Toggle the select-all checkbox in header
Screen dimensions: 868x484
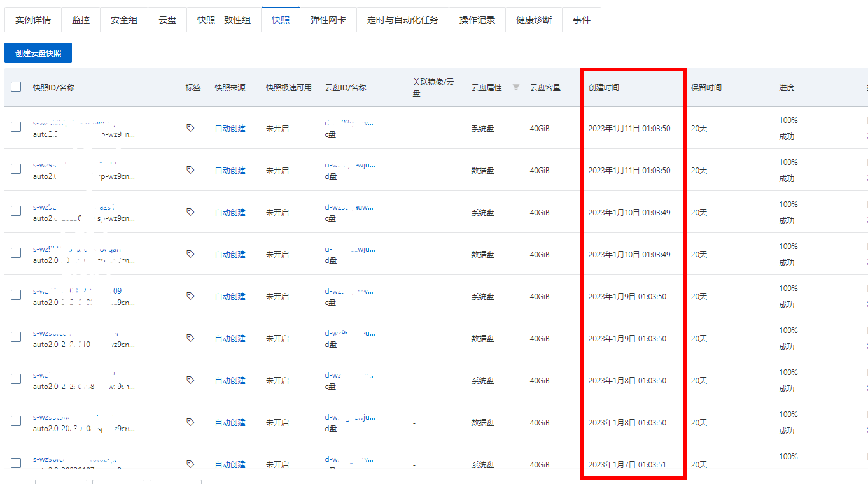point(16,87)
